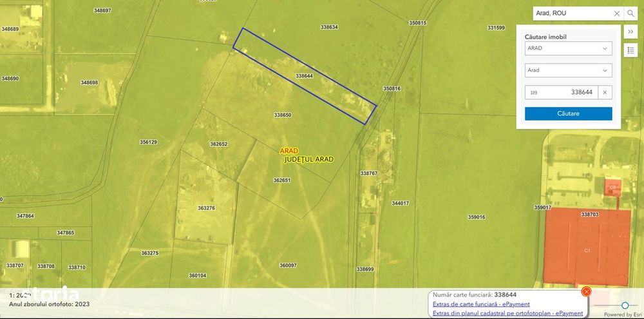Select parcel 363276 on the map

pyautogui.click(x=206, y=208)
